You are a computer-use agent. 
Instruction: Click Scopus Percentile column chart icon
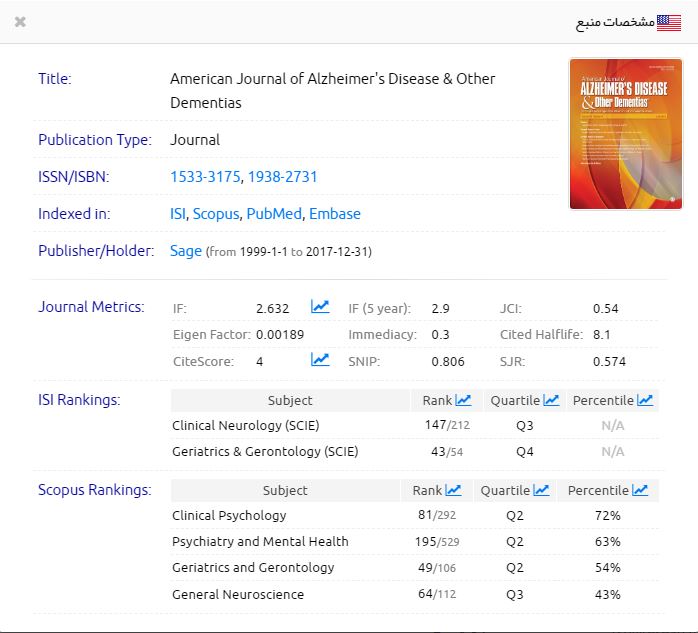pos(640,490)
